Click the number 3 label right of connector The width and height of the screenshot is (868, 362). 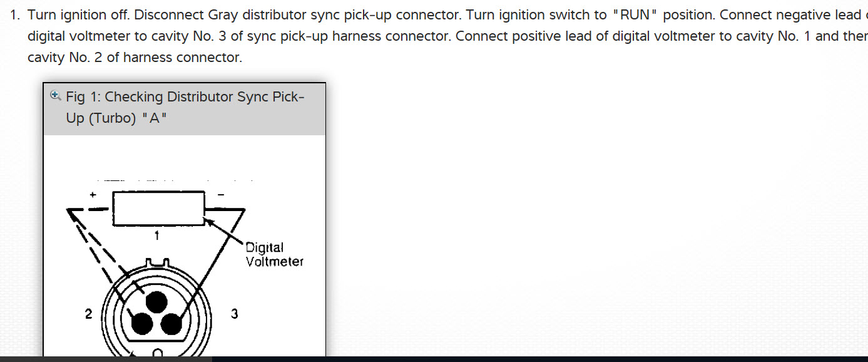point(234,314)
